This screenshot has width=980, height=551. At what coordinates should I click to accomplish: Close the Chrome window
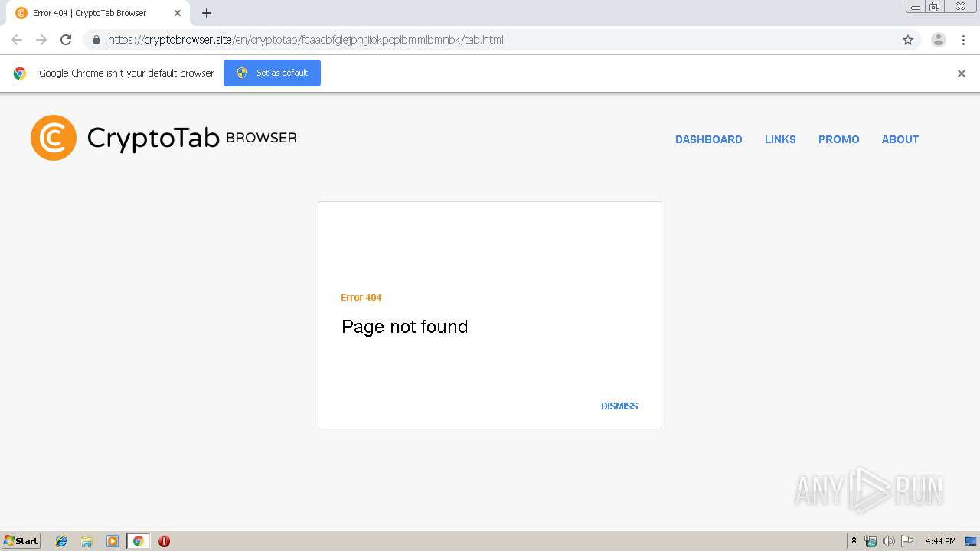[x=960, y=7]
